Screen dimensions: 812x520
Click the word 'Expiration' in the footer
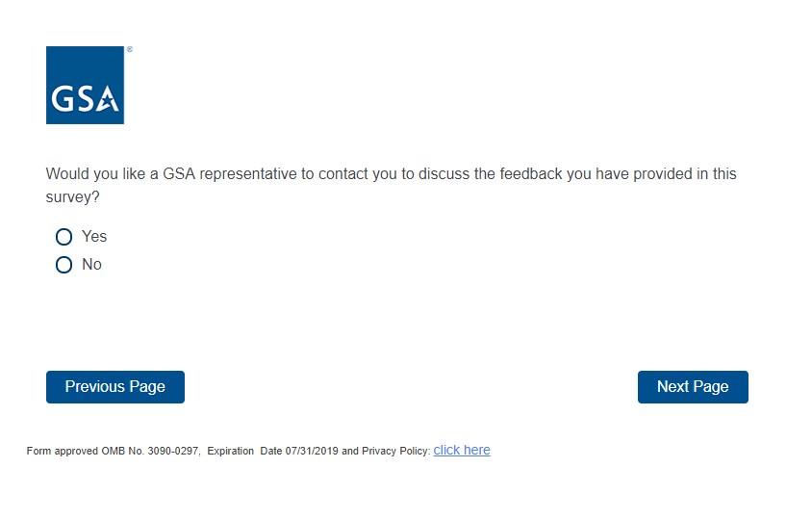(x=231, y=452)
